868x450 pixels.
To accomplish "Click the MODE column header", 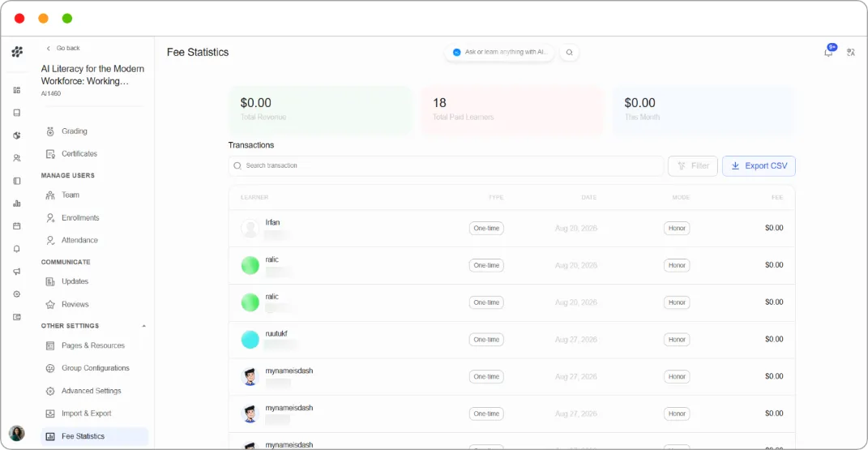I will click(681, 198).
